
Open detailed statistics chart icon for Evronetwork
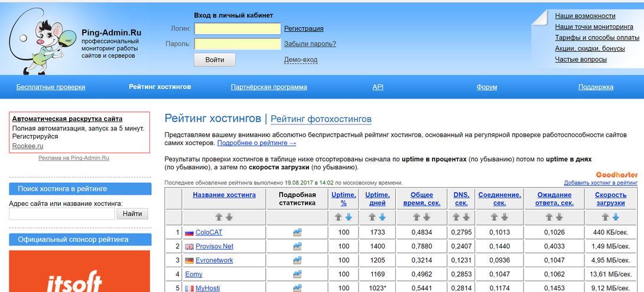pyautogui.click(x=297, y=260)
